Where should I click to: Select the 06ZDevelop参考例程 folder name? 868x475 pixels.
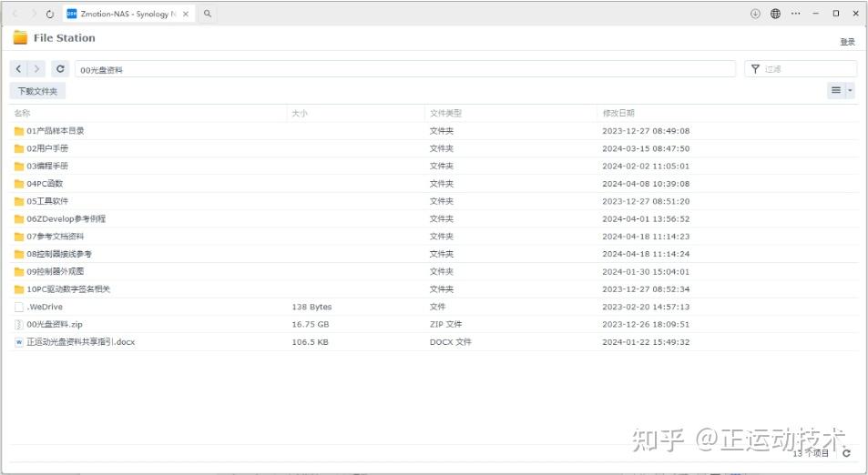pyautogui.click(x=66, y=219)
